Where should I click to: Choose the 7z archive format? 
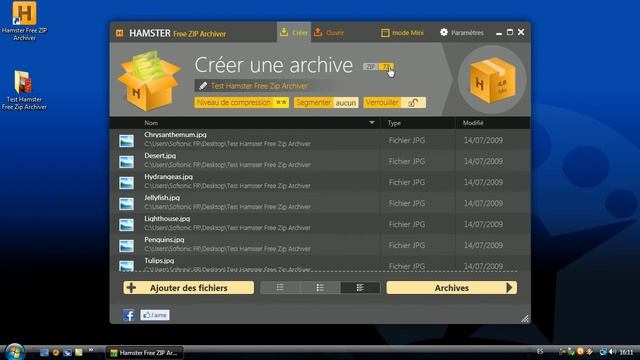point(386,67)
